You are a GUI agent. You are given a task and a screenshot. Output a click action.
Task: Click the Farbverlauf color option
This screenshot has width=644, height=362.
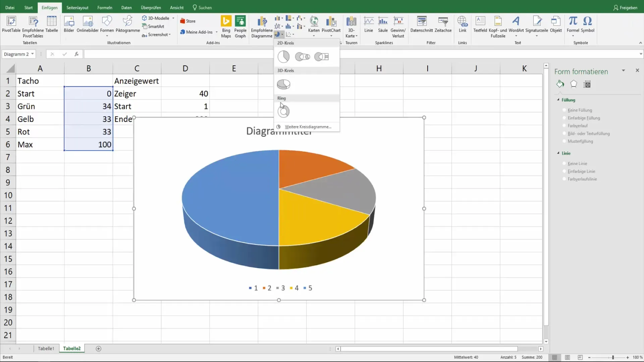[565, 126]
